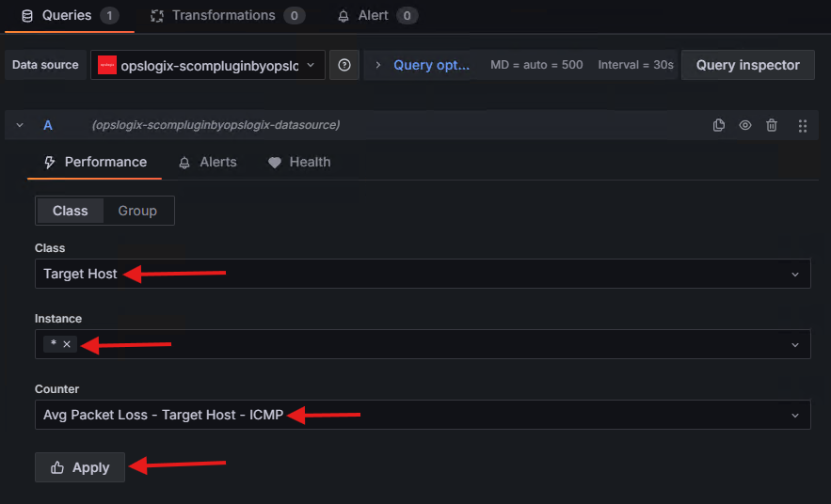Open the Query inspector

click(x=747, y=65)
